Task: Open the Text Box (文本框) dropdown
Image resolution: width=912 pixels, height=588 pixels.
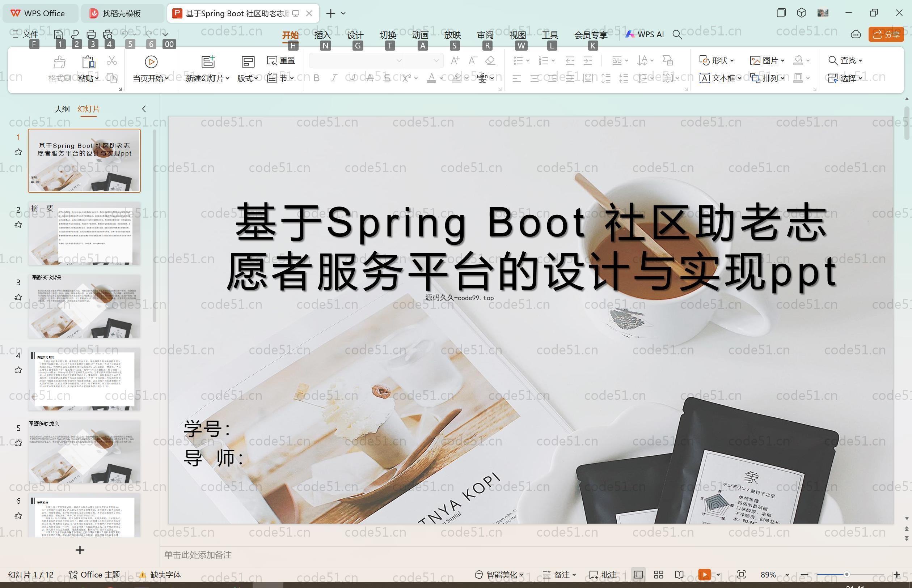Action: [720, 78]
